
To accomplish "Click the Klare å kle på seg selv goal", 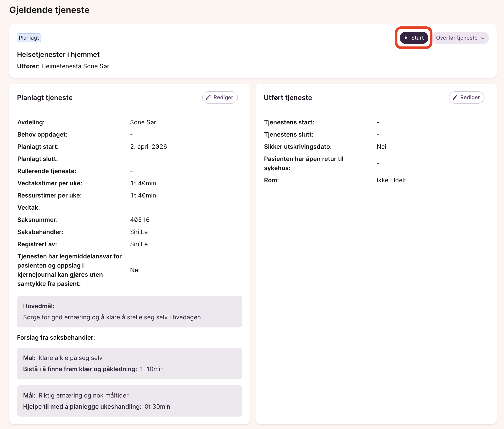I will (70, 358).
